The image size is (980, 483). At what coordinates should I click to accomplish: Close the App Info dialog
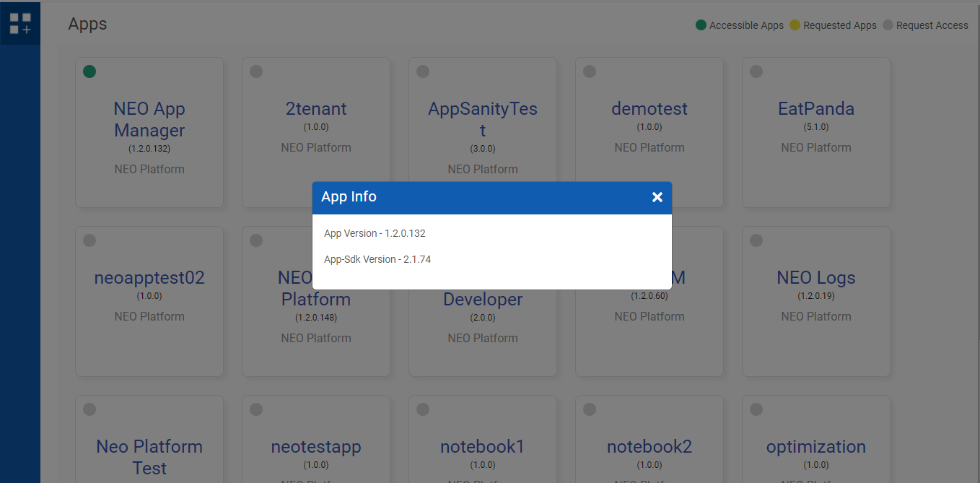click(x=657, y=197)
